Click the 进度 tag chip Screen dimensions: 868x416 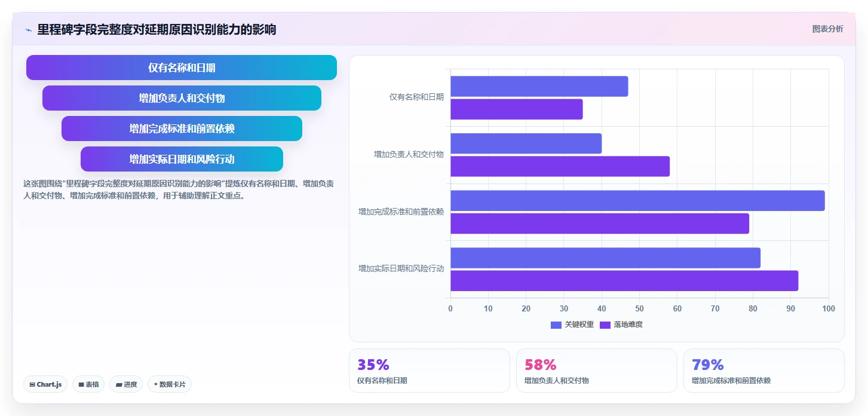(x=126, y=384)
